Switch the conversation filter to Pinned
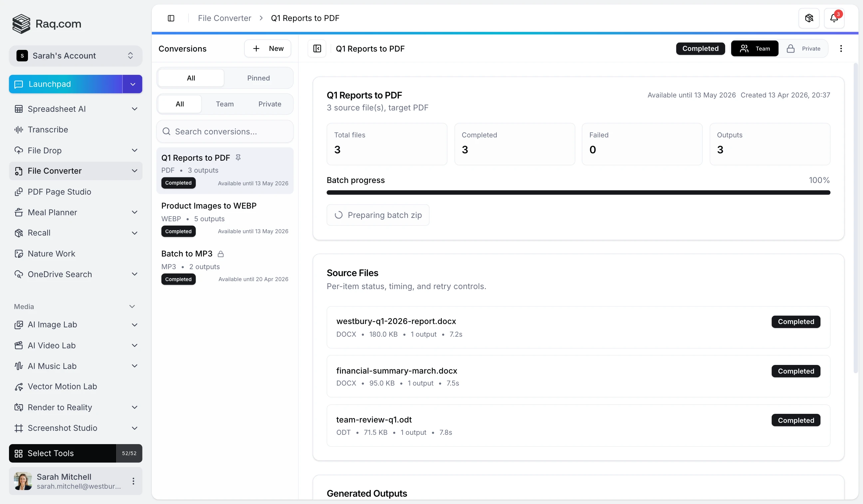 pos(259,78)
